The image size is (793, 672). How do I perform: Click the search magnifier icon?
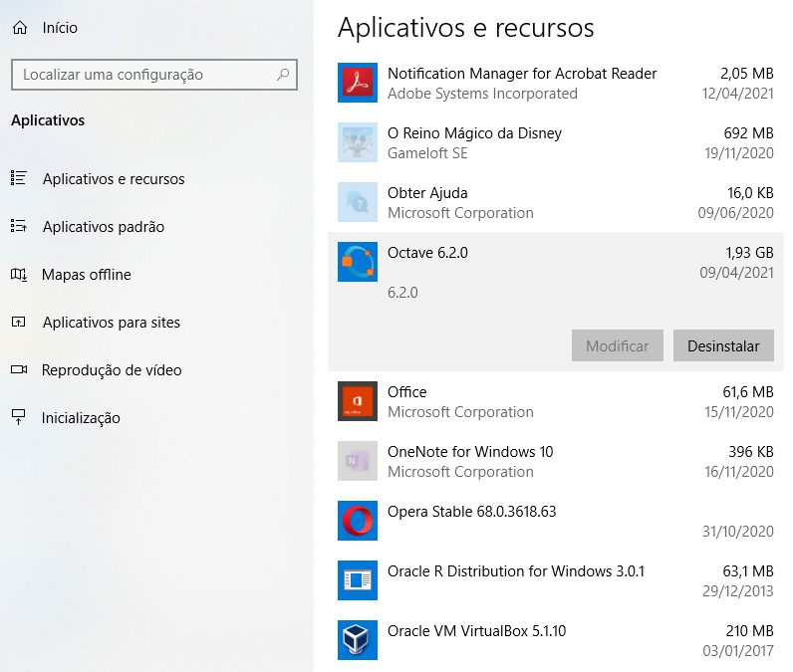click(x=283, y=75)
